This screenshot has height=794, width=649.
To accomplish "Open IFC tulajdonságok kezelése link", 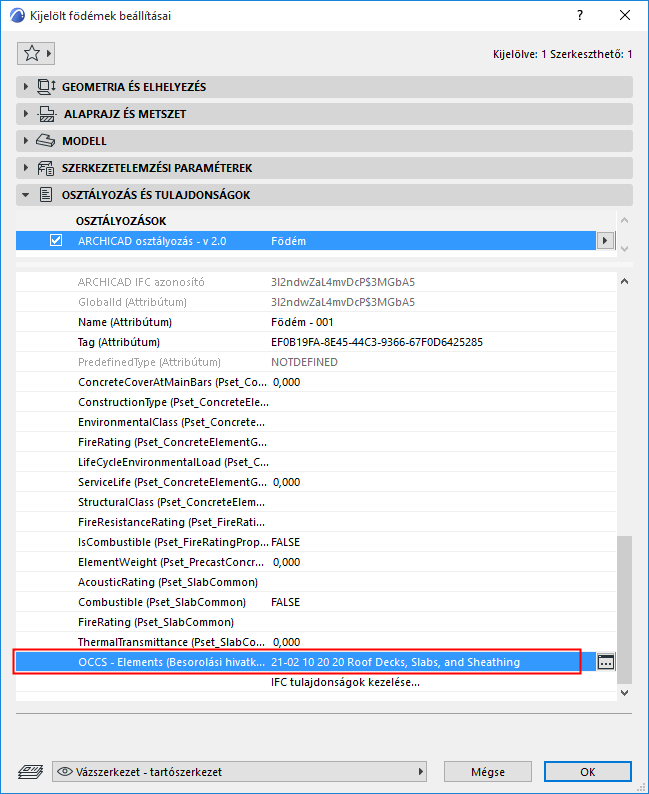I will click(x=345, y=682).
